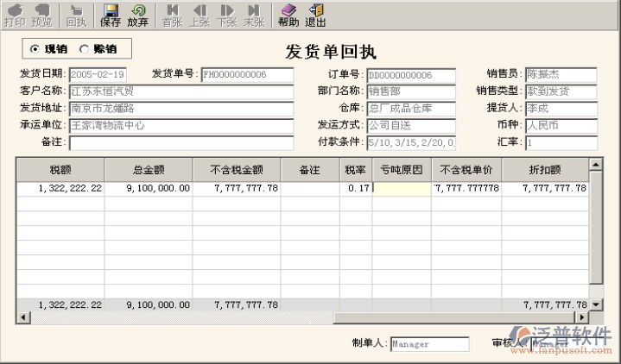Go to next record with 下张

coord(227,15)
